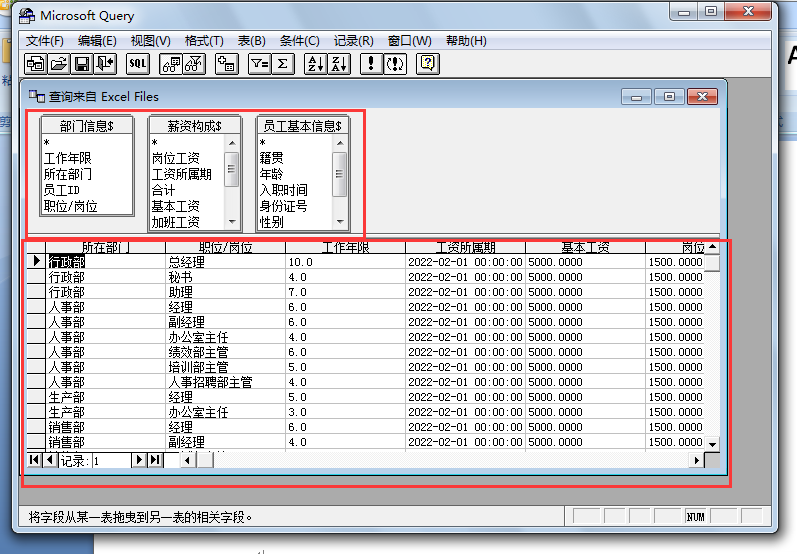Maximize the 查询来自 Excel Files window
This screenshot has height=554, width=797.
669,97
